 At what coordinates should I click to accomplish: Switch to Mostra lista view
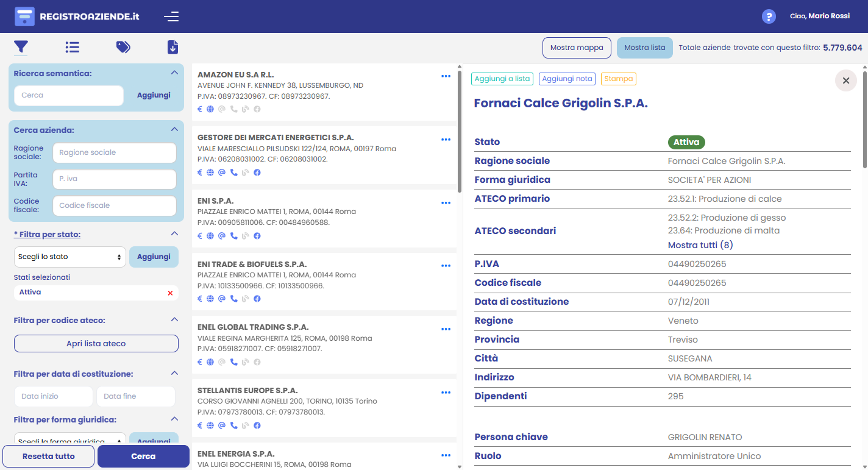(645, 48)
